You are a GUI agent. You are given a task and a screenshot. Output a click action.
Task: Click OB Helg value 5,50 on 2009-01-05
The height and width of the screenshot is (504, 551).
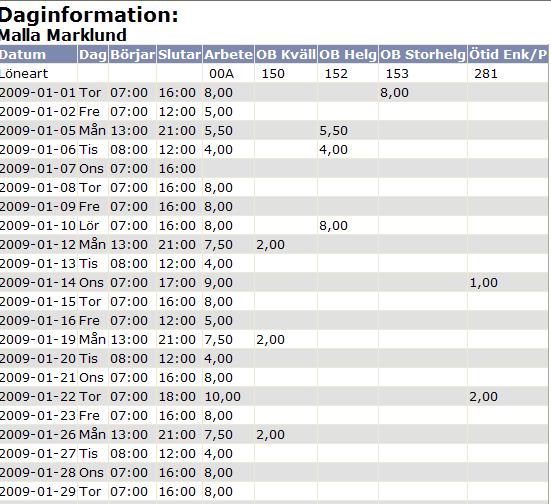pos(333,131)
